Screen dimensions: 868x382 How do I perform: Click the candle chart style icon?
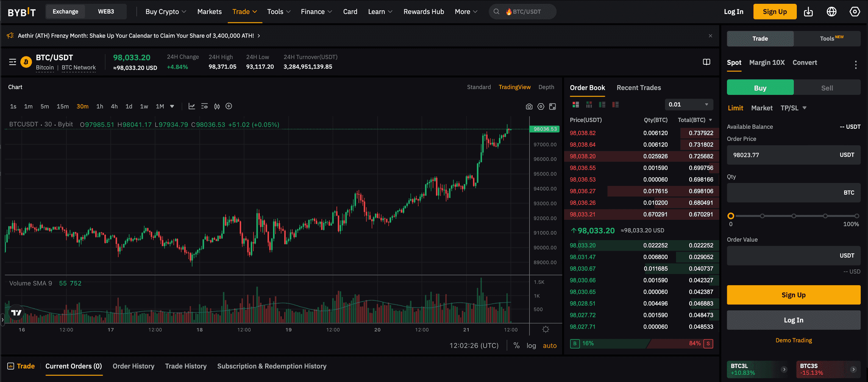click(x=217, y=106)
